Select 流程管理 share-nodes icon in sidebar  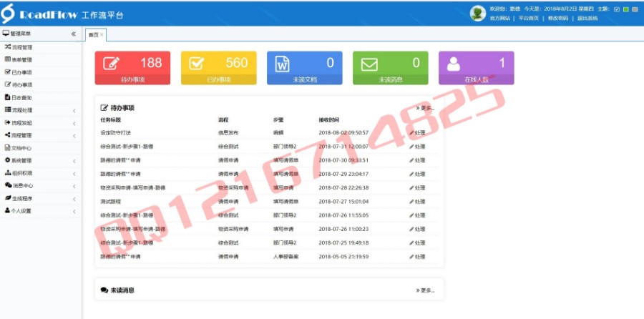tap(7, 134)
